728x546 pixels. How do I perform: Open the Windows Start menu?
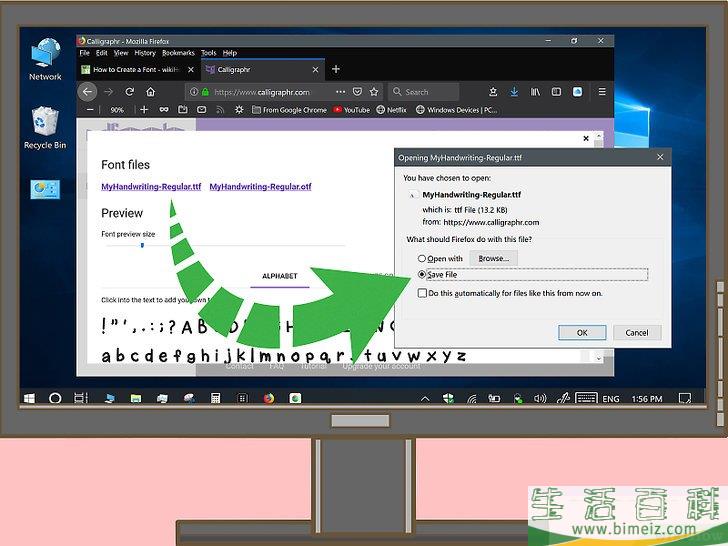tap(29, 398)
